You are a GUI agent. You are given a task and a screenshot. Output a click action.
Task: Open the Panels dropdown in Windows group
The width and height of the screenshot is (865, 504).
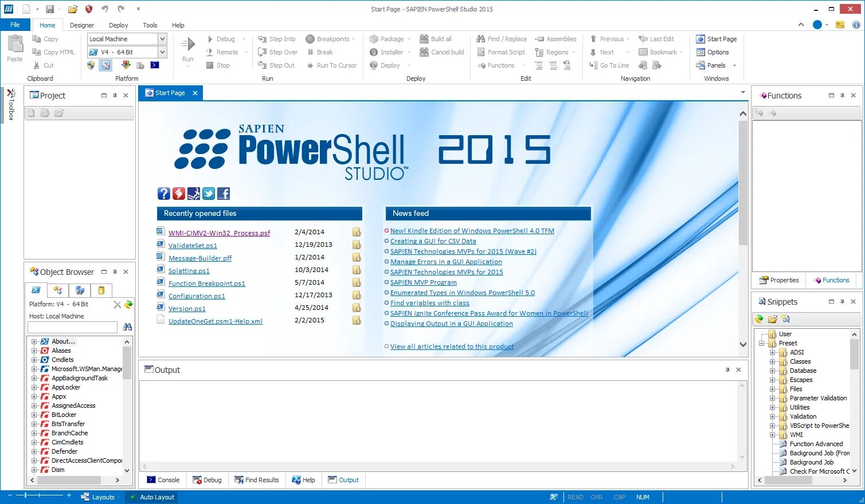[x=734, y=65]
